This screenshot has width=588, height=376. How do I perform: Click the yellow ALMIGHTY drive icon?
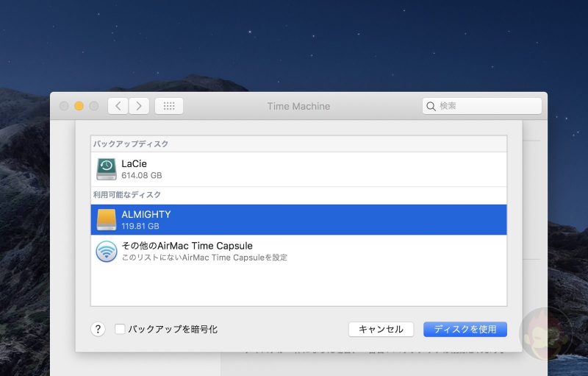point(107,219)
